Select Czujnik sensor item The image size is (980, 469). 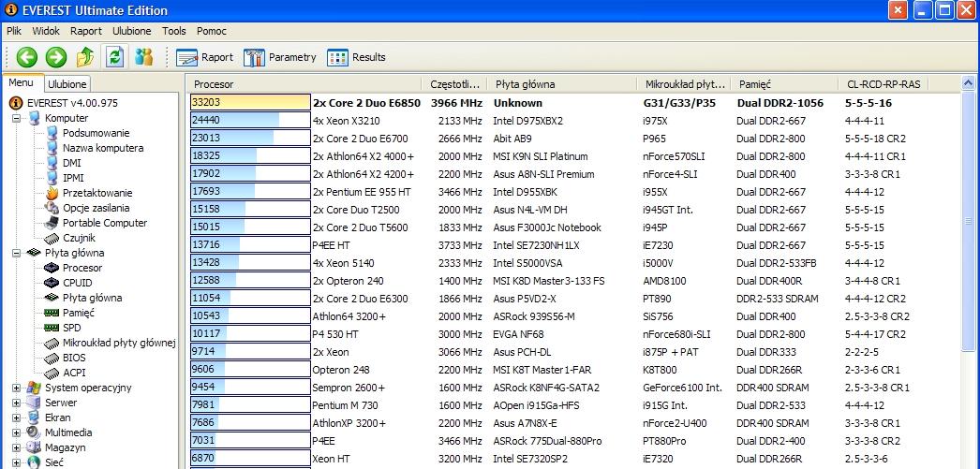[x=80, y=238]
